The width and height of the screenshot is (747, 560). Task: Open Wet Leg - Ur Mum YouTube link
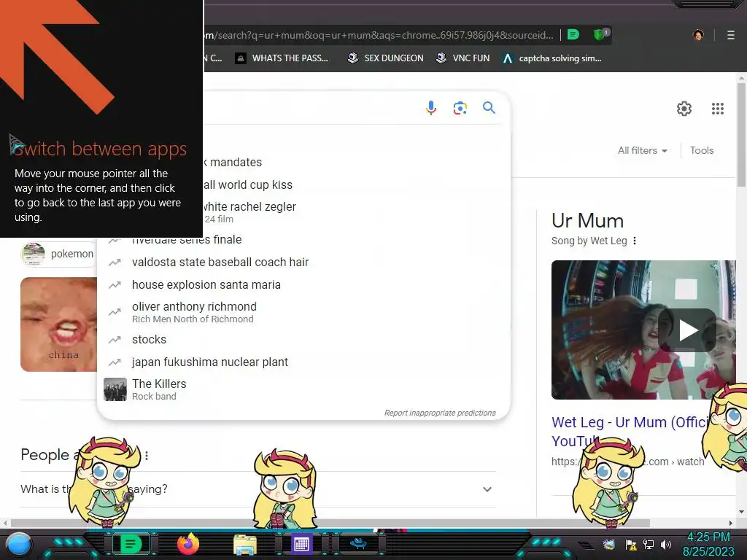(628, 432)
